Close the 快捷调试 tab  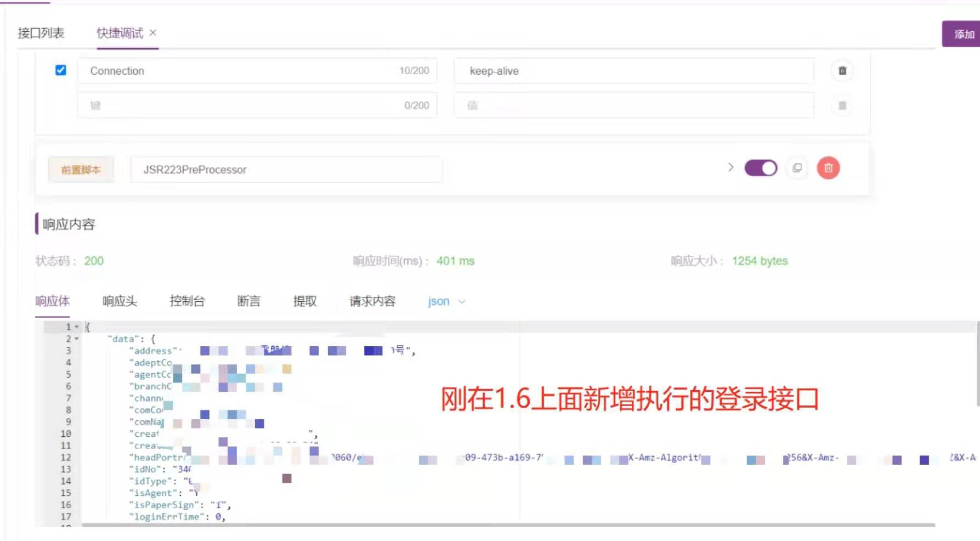[153, 33]
